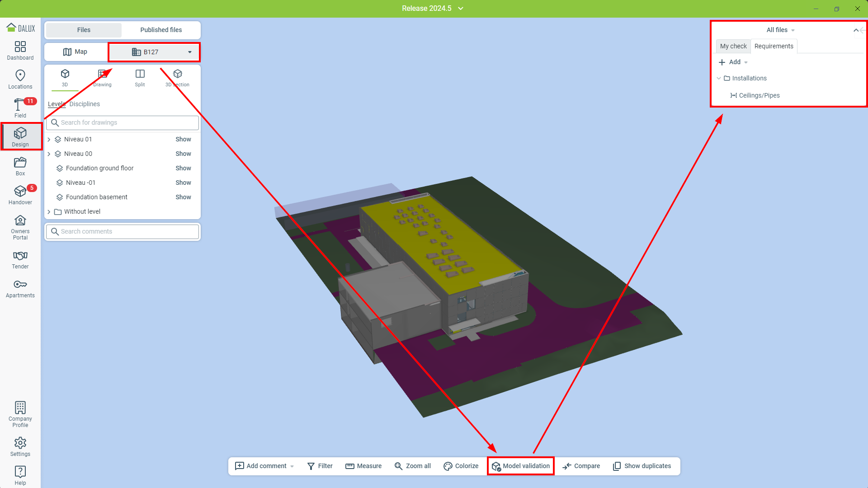
Task: Activate the Measure tool
Action: (363, 466)
